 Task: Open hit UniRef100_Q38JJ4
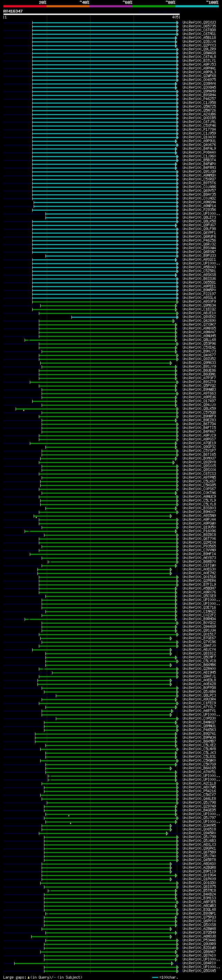[199, 41]
